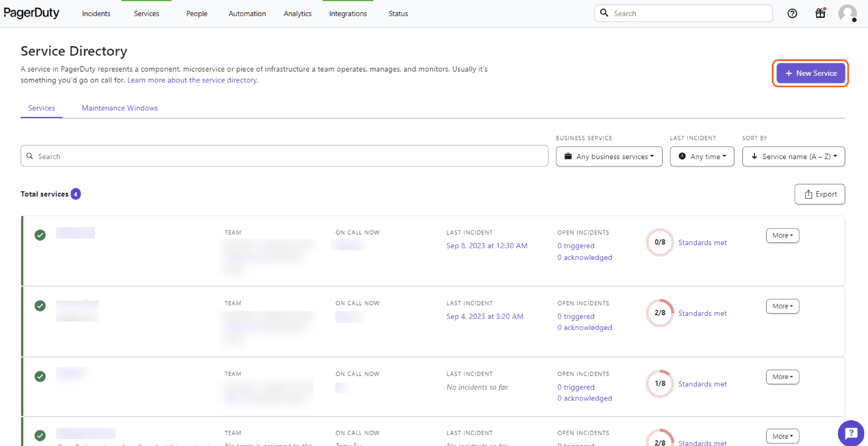This screenshot has width=868, height=446.
Task: Click the service directory search field
Action: tap(284, 156)
